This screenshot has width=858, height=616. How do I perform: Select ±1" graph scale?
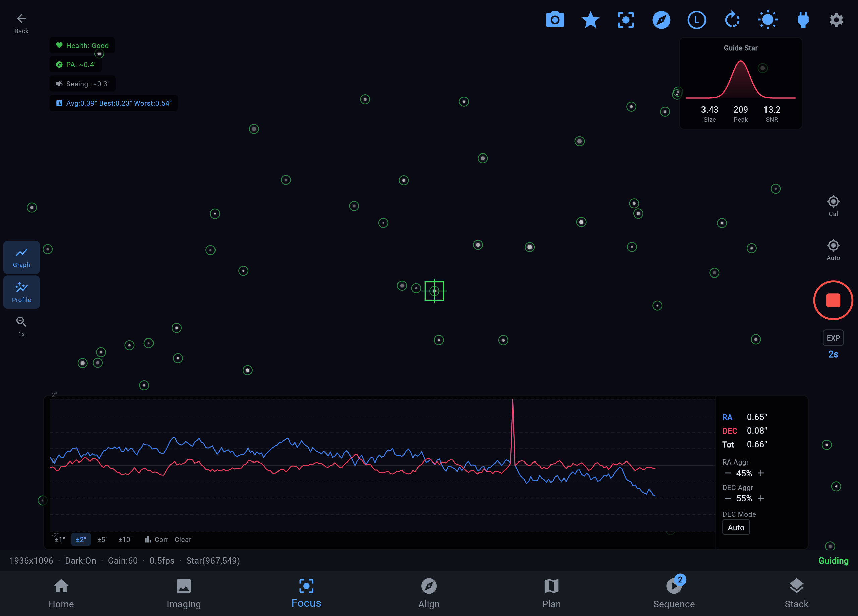[60, 540]
